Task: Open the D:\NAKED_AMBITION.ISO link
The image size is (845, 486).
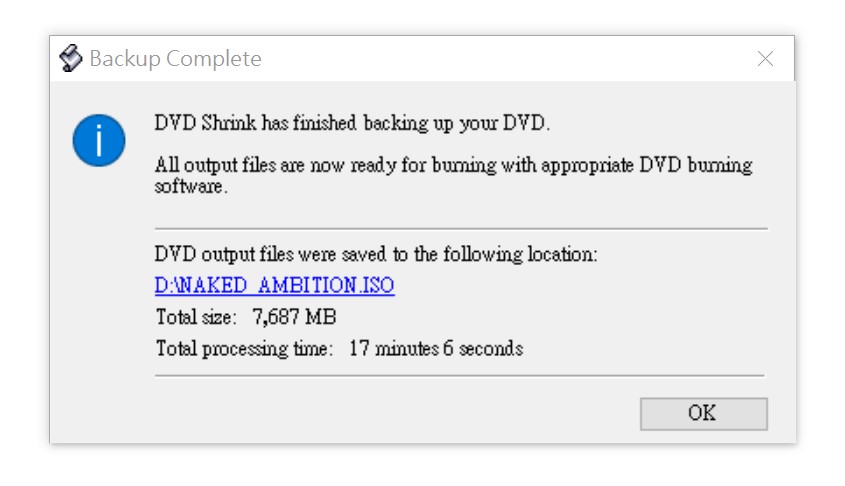Action: tap(274, 286)
